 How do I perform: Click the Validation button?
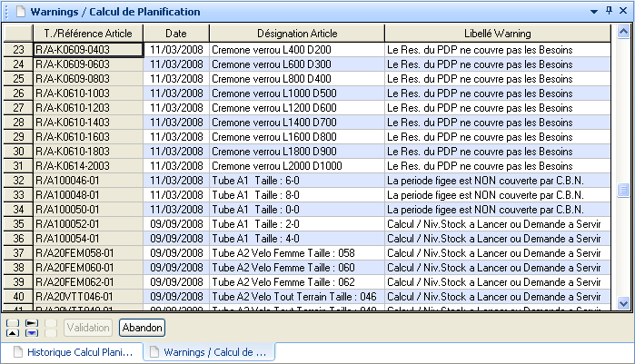pyautogui.click(x=88, y=328)
